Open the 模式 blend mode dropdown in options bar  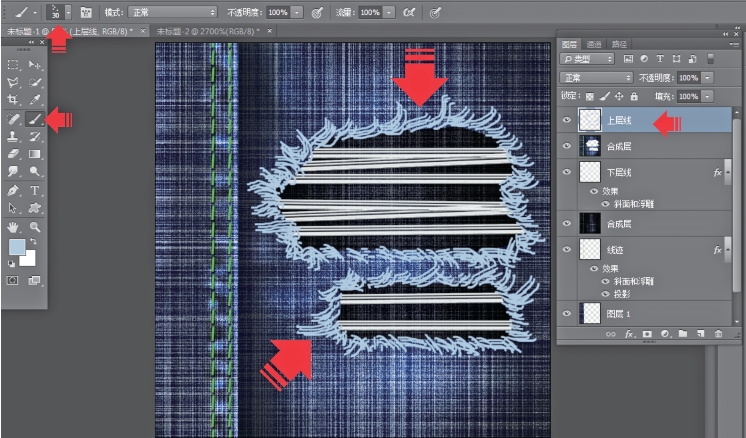172,13
